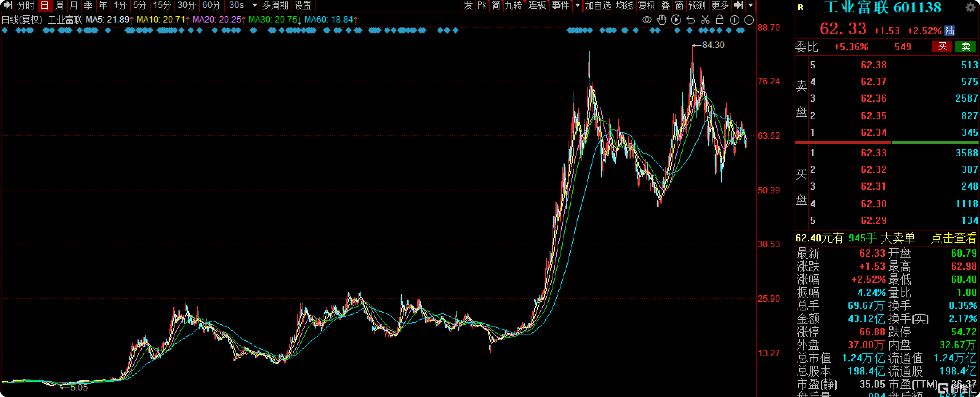
Task: Open the settings gear in quote panel
Action: point(971,8)
